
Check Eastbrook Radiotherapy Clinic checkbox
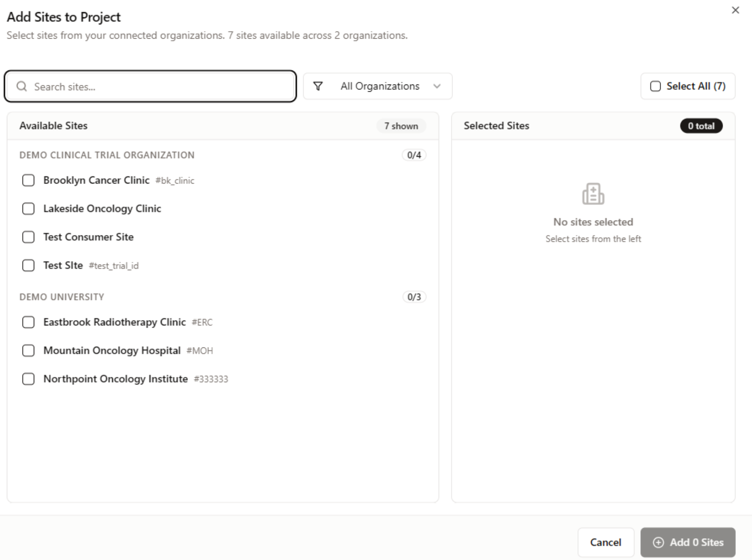point(28,322)
